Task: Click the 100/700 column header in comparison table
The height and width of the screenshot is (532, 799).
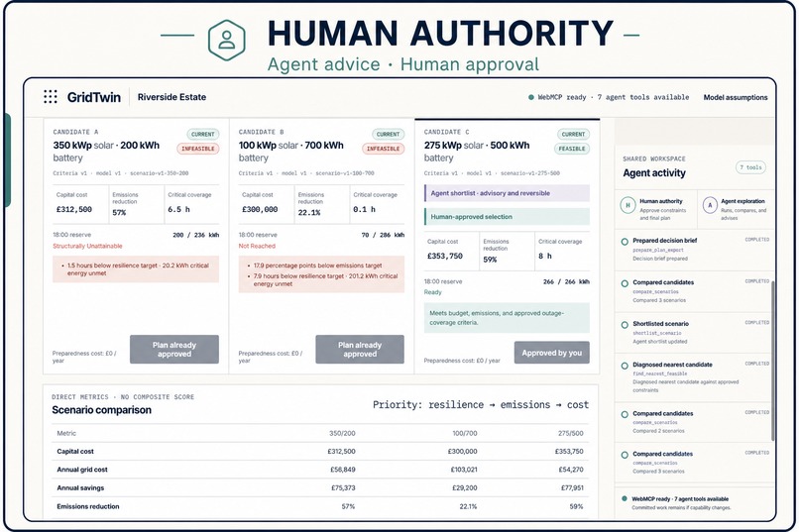Action: 465,433
